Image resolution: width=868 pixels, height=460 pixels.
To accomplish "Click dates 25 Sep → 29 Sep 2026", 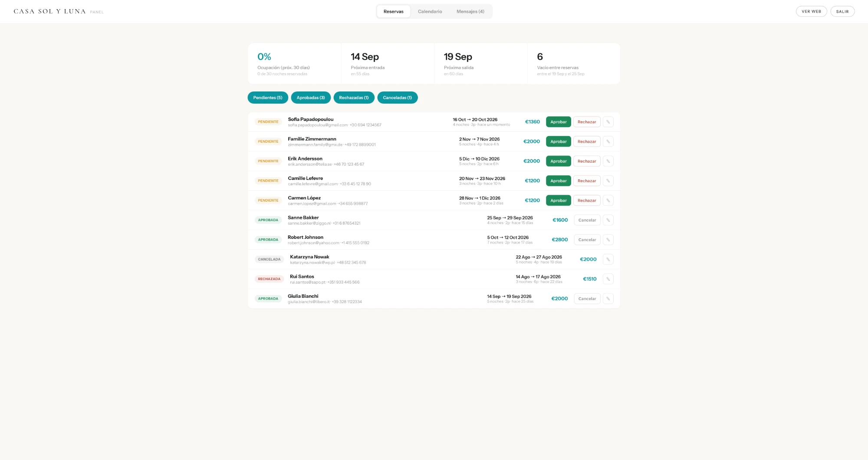I will pyautogui.click(x=510, y=218).
